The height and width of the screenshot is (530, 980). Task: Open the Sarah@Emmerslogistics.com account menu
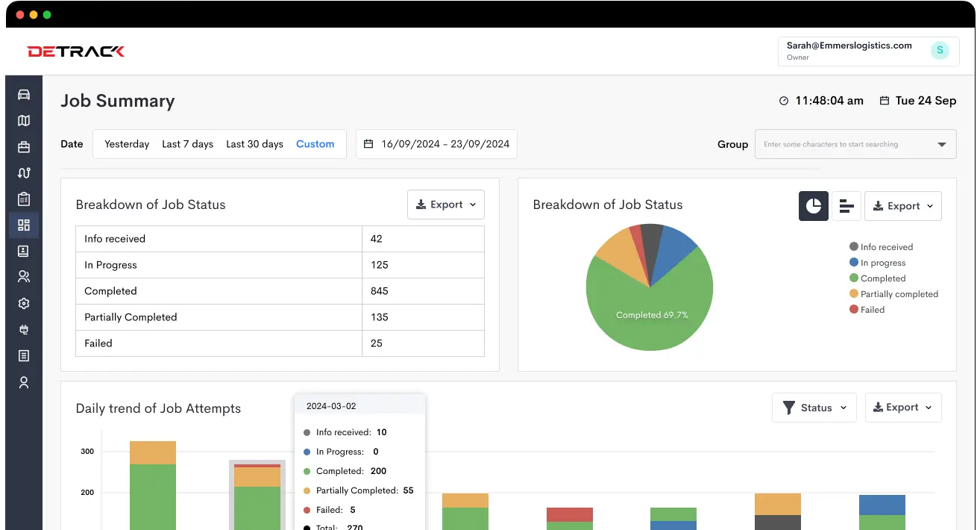tap(867, 52)
